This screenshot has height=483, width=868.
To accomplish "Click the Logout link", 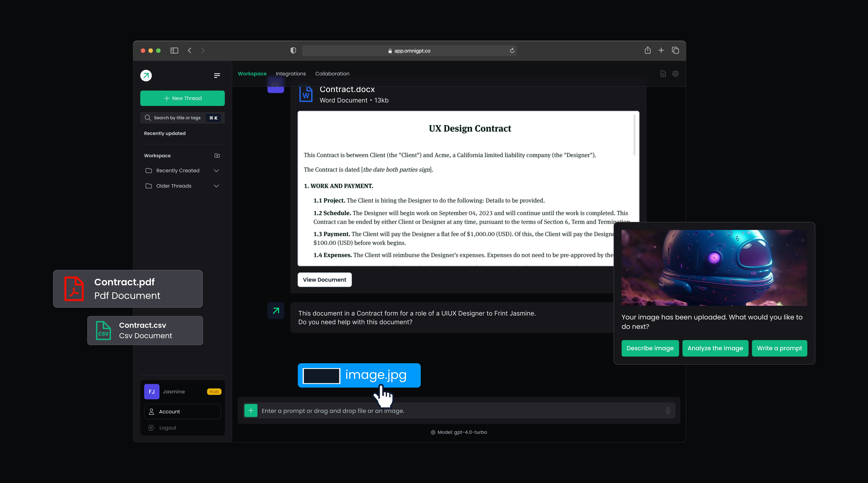I will [168, 428].
